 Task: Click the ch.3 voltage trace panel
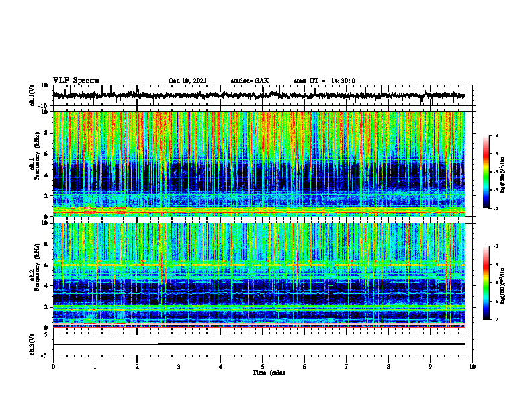(263, 345)
